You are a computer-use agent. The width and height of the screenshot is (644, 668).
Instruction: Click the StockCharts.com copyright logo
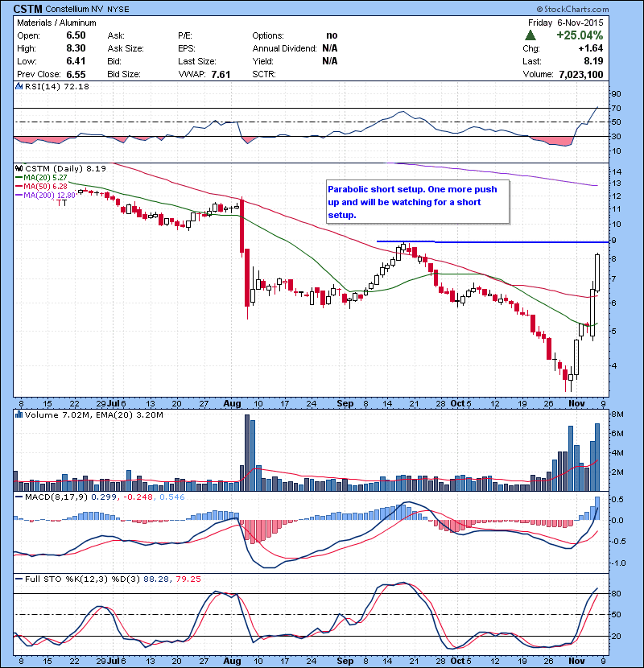pos(573,9)
